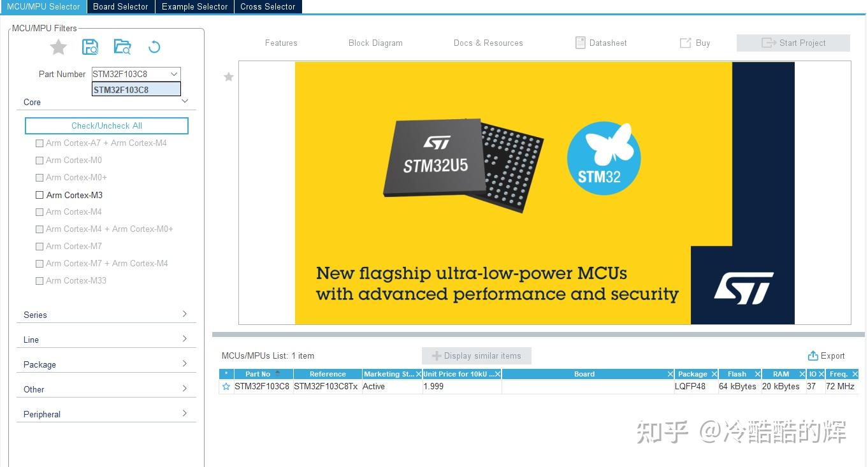Check the Arm Cortex-M3 core filter
This screenshot has width=868, height=467.
[x=40, y=195]
